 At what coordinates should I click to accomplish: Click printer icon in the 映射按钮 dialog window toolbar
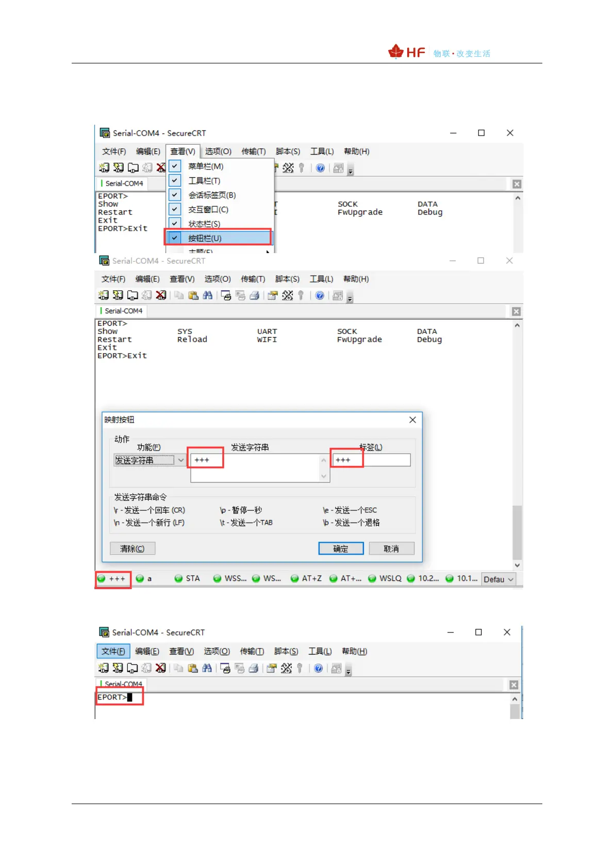254,295
